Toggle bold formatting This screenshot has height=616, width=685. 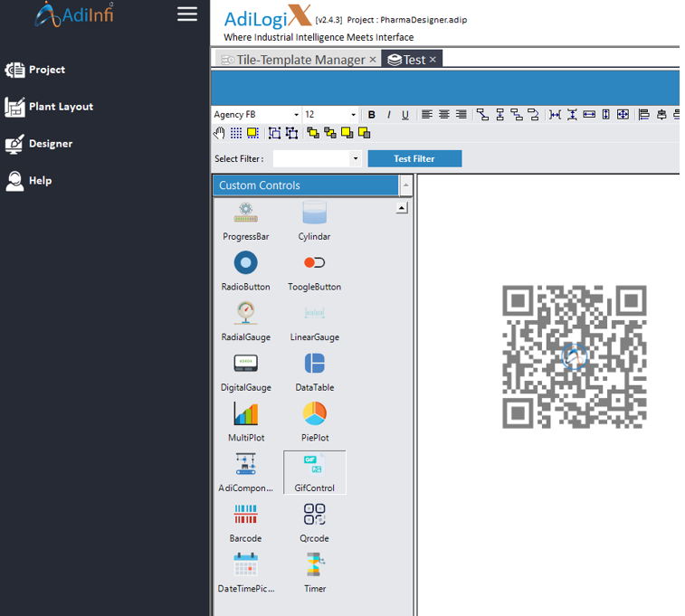click(x=371, y=115)
